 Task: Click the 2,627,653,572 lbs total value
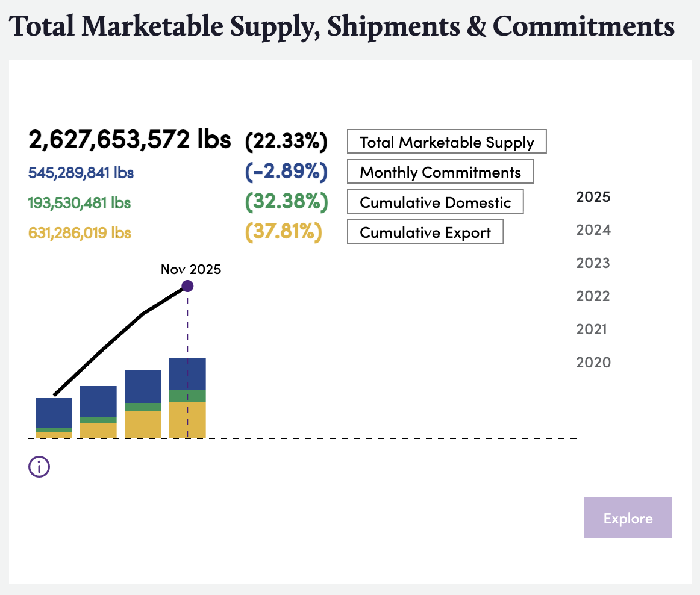click(x=130, y=140)
